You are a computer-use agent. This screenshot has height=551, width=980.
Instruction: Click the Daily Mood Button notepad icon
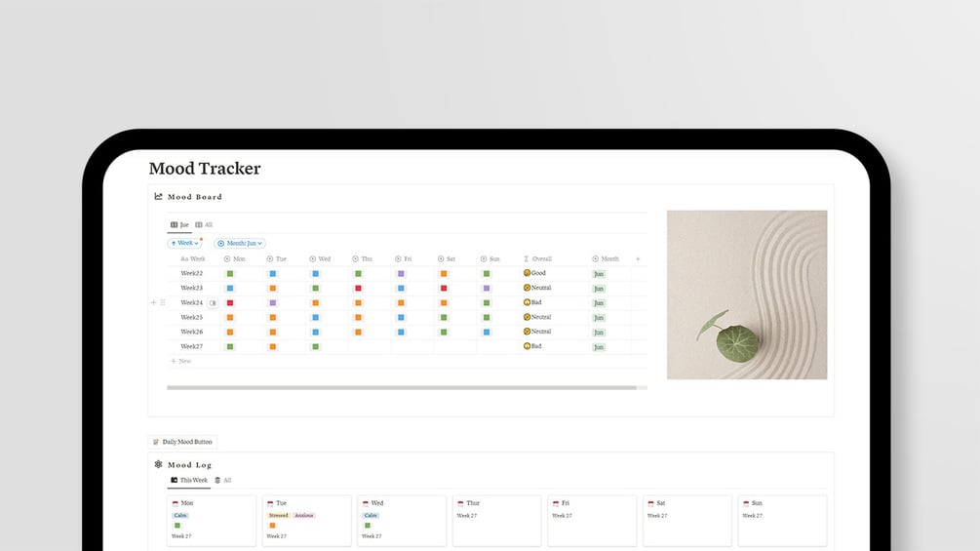pyautogui.click(x=156, y=442)
